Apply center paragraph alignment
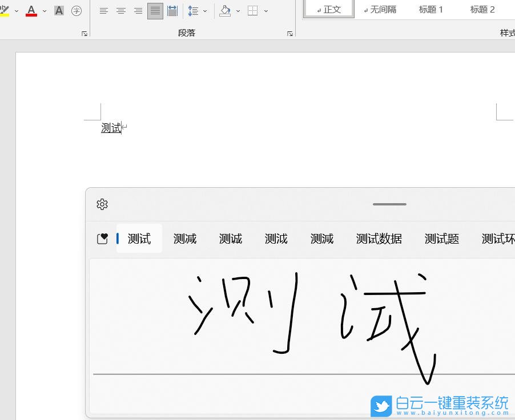 120,10
